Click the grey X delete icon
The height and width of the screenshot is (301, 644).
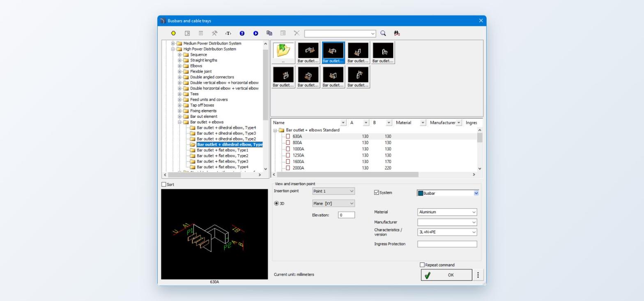[x=297, y=33]
